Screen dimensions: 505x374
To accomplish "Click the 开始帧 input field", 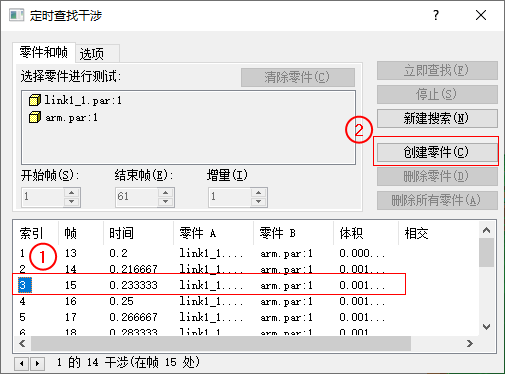I will (x=42, y=197).
